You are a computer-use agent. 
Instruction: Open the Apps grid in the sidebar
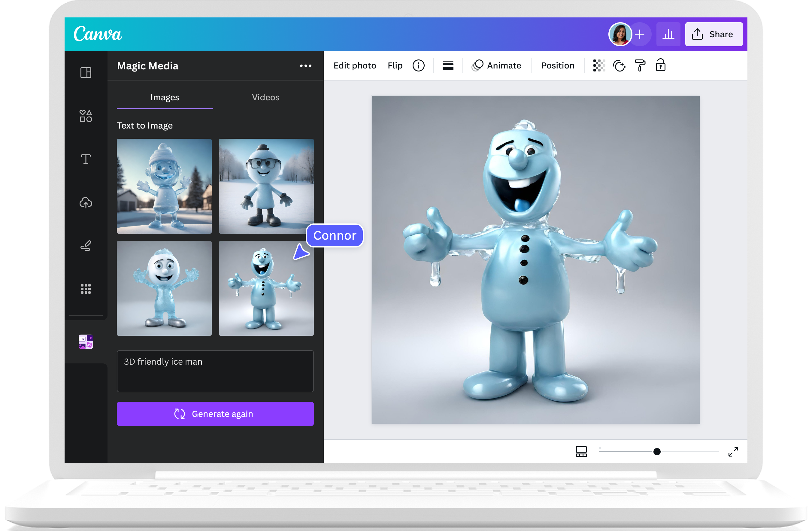86,289
